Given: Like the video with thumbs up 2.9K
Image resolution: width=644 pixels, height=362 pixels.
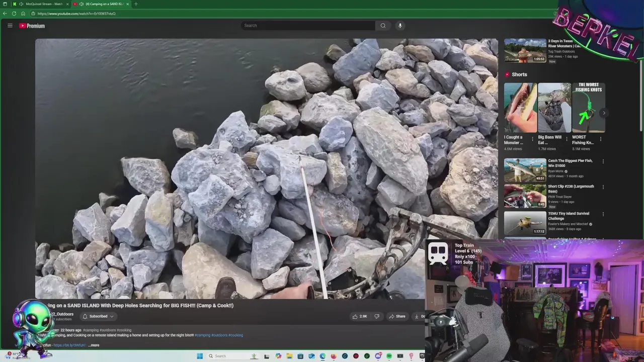Looking at the screenshot, I should pos(360,316).
